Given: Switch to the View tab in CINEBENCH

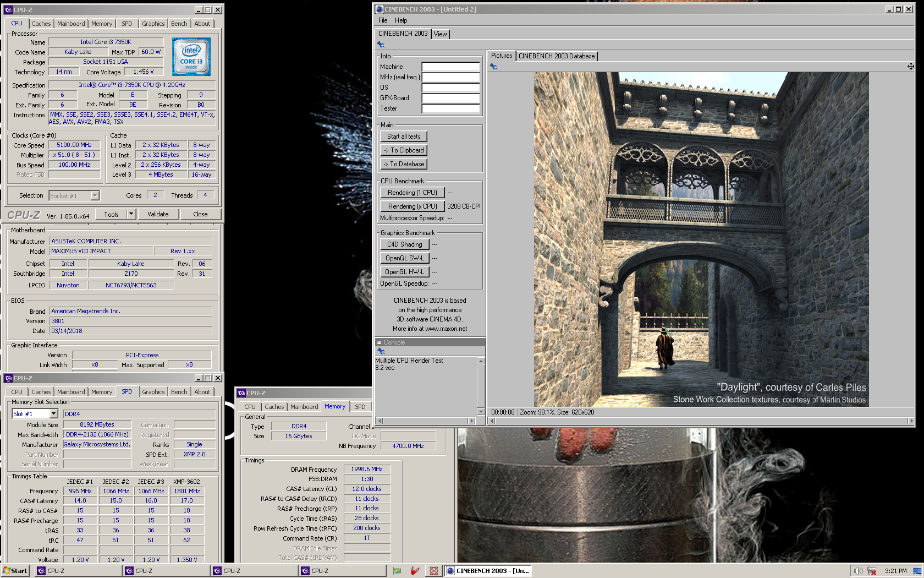Looking at the screenshot, I should [x=441, y=34].
